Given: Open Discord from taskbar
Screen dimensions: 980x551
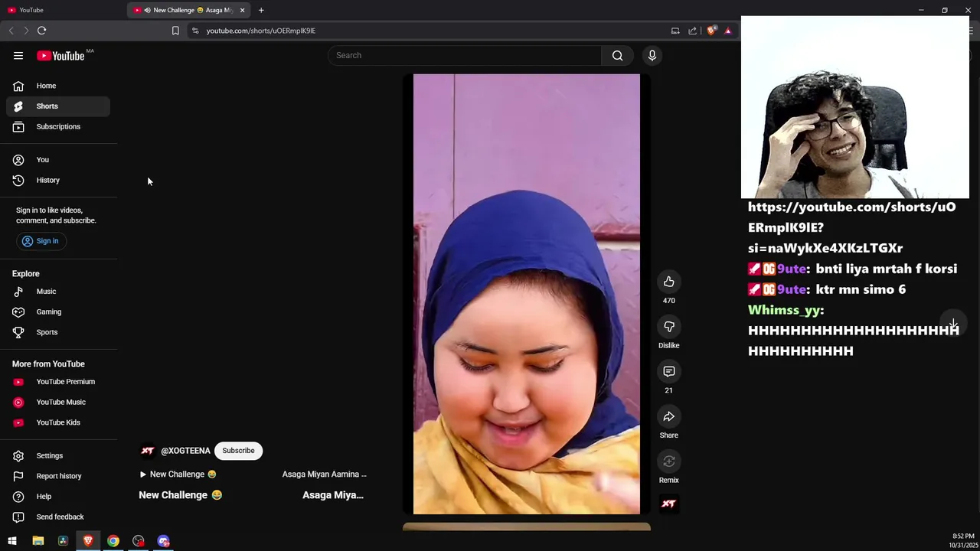Looking at the screenshot, I should tap(164, 541).
